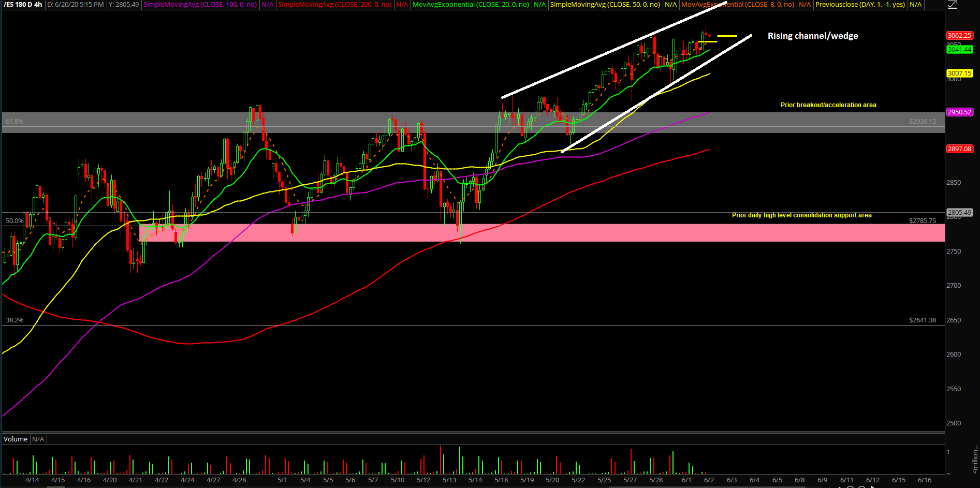Click MovAvgExponential 20 study label

[x=471, y=5]
